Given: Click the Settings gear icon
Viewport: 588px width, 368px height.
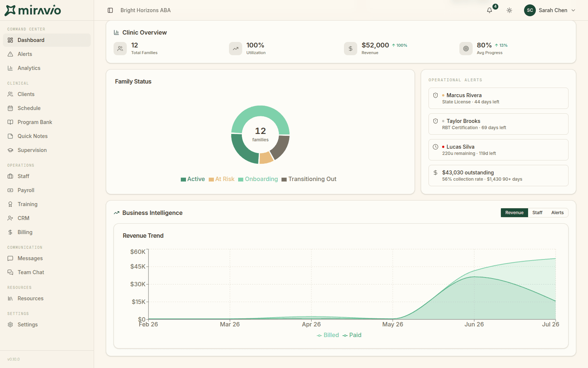Looking at the screenshot, I should point(10,325).
